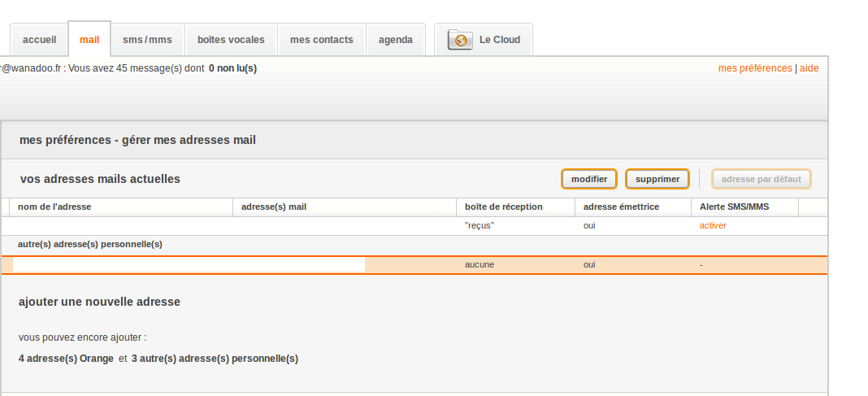Select the mail tab

tap(89, 39)
